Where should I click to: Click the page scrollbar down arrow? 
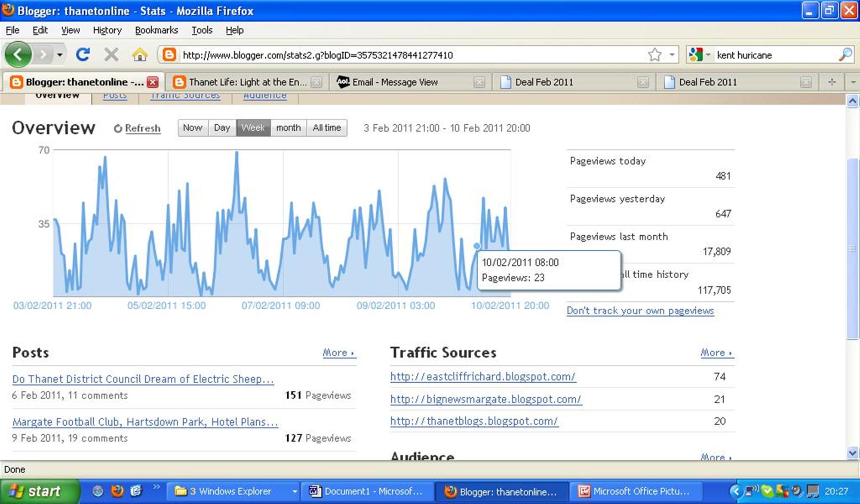pos(852,453)
